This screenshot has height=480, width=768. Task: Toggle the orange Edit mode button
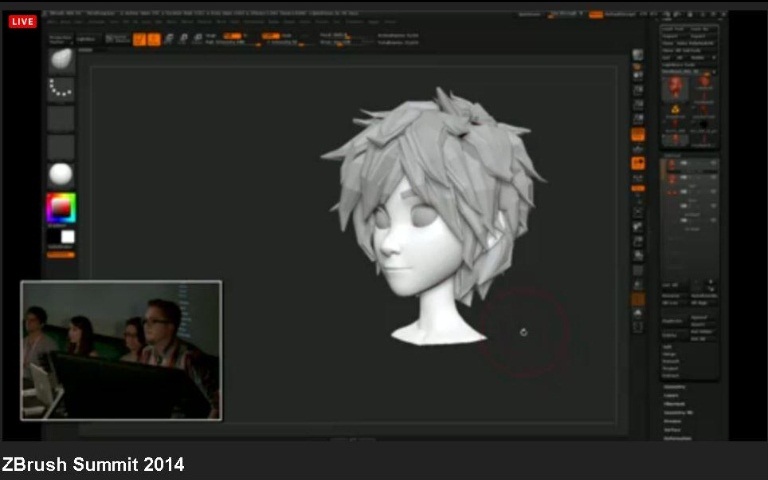tap(139, 39)
